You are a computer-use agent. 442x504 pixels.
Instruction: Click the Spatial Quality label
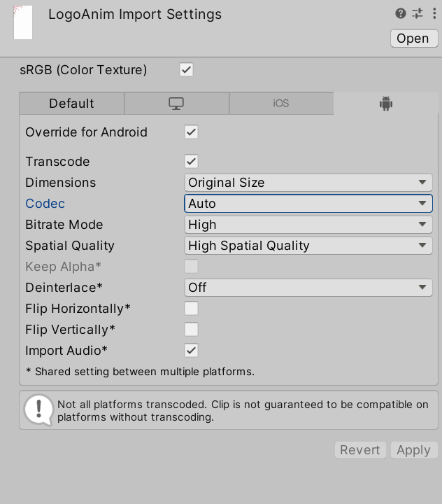click(70, 246)
